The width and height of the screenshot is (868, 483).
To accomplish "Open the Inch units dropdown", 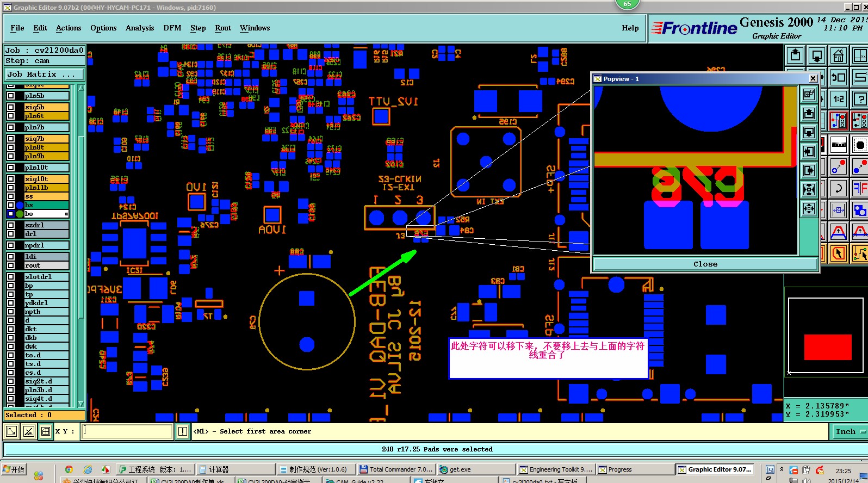I will coord(850,431).
